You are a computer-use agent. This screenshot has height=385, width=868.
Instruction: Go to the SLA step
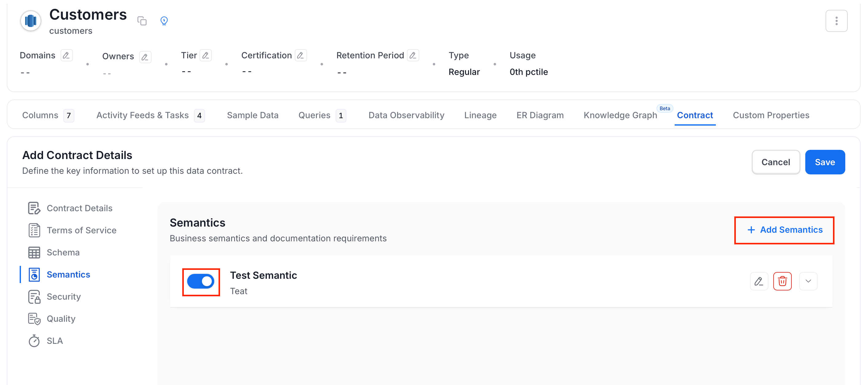[x=46, y=340]
